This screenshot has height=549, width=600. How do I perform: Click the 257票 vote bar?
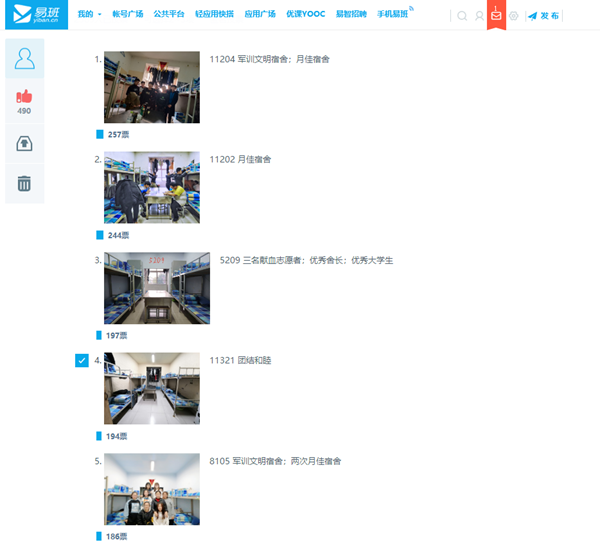pos(99,134)
